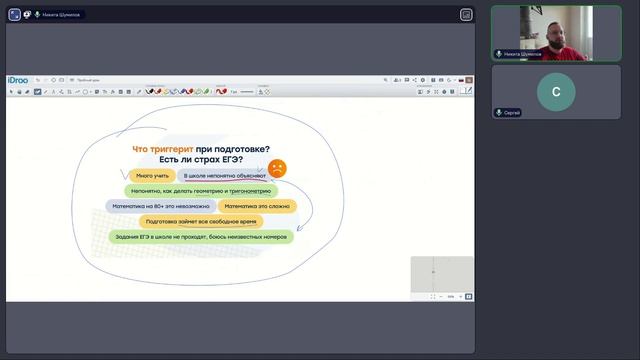Select the eraser tool
The height and width of the screenshot is (360, 640).
27,92
